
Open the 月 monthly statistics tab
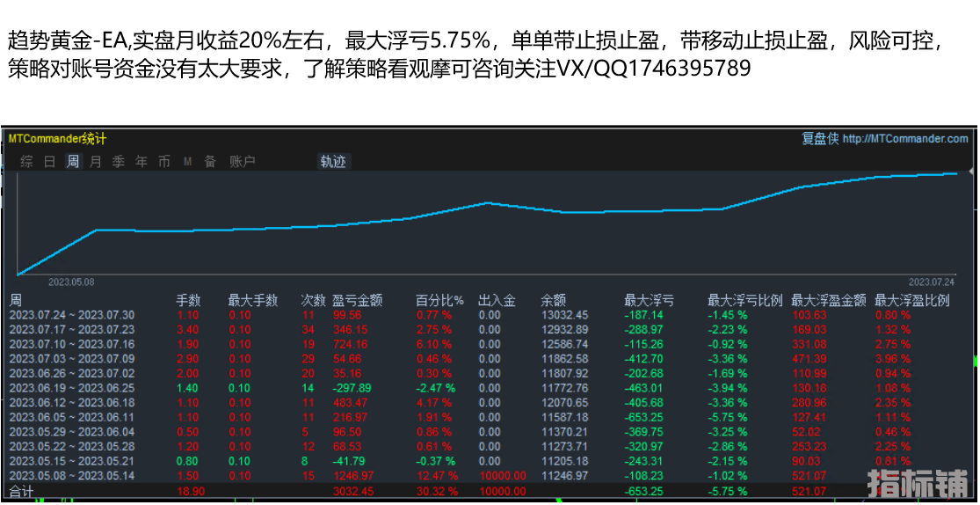click(95, 162)
